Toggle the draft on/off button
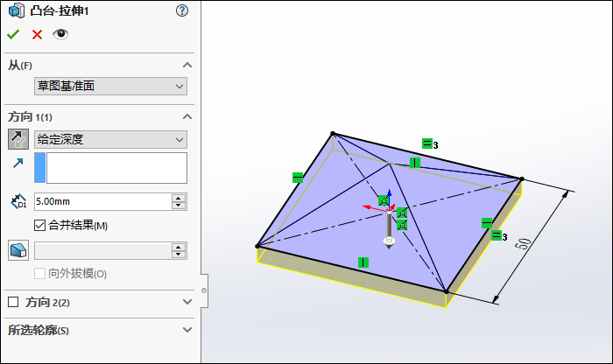 tap(18, 250)
